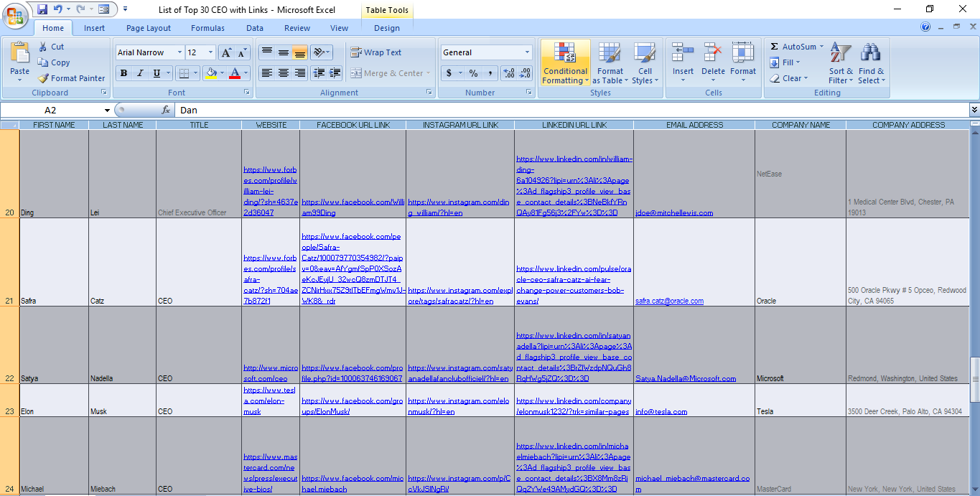Screen dimensions: 980x496
Task: Set Top Align vertical alignment
Action: [266, 52]
